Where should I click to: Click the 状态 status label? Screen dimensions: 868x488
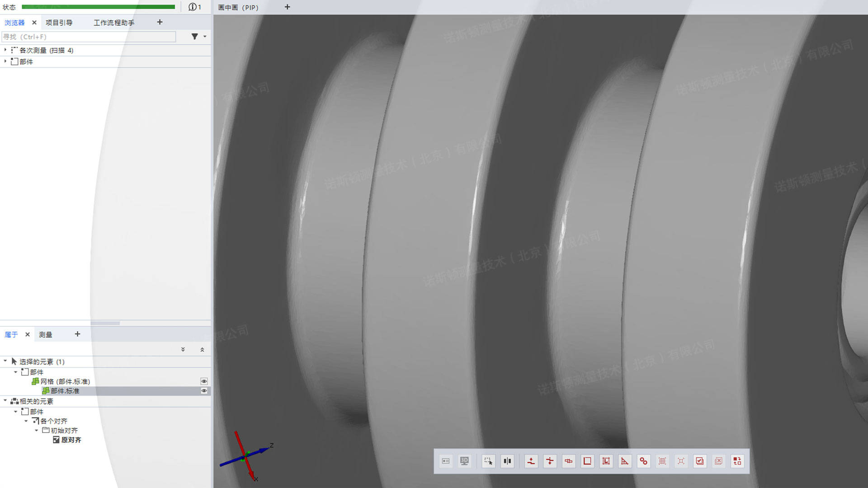(9, 7)
